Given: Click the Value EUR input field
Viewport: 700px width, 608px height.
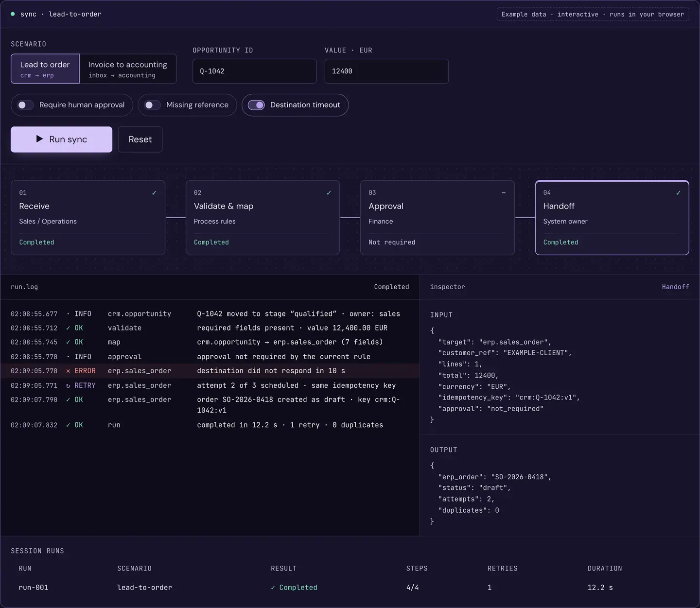Looking at the screenshot, I should 386,71.
